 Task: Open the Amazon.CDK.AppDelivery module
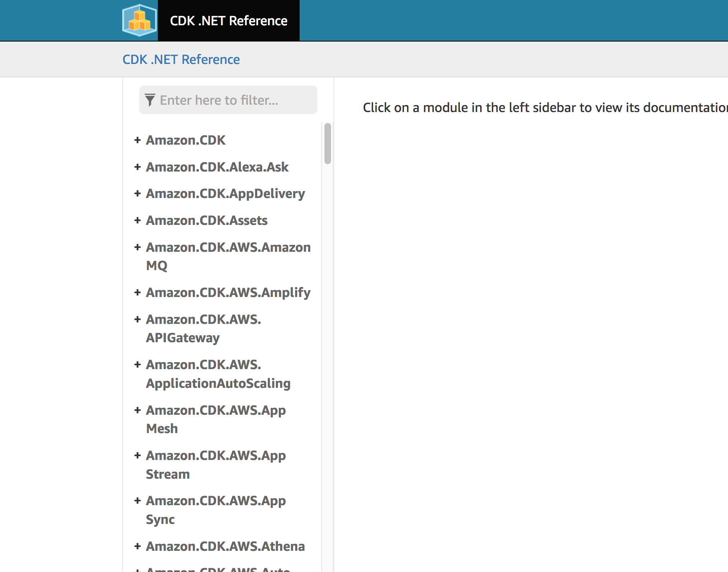click(x=225, y=194)
